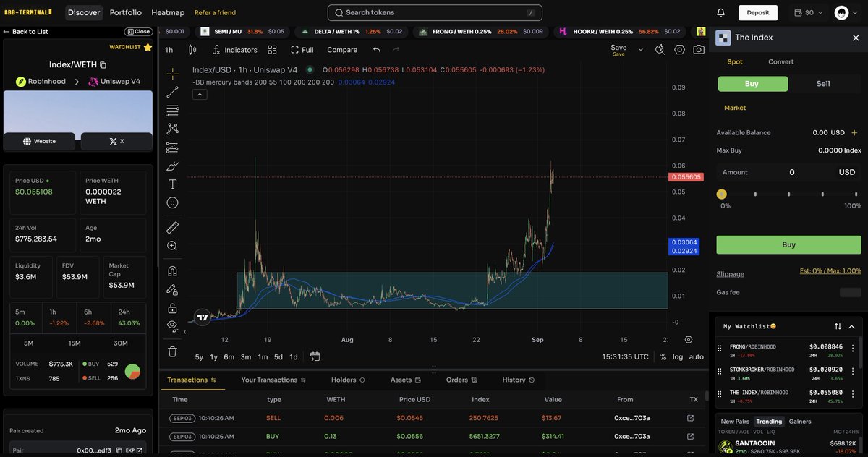Click the amount percentage slider handle
Screen dimensions: 868x457
pyautogui.click(x=721, y=194)
